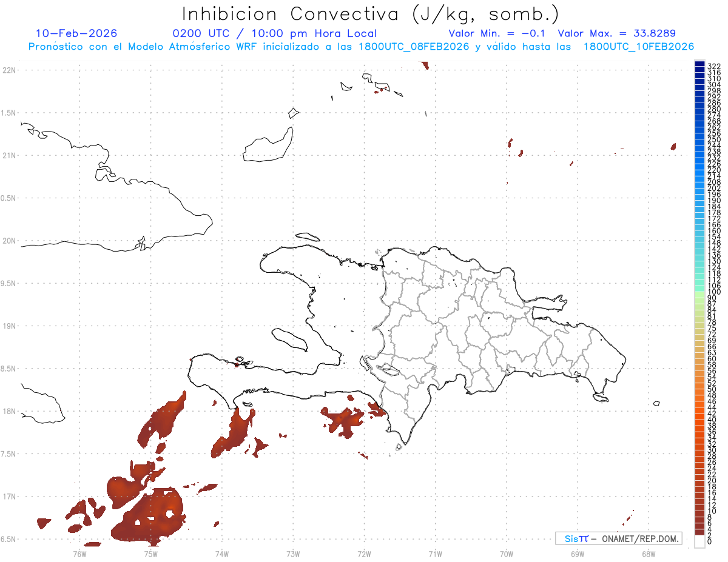Click the '68W' longitude label
The height and width of the screenshot is (562, 728).
pyautogui.click(x=648, y=553)
